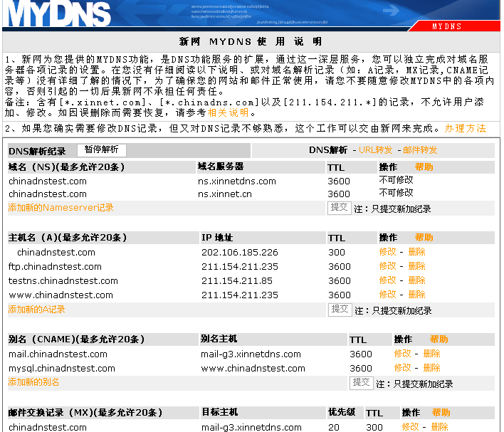Open the 办理方法 link
The image size is (504, 432).
(465, 129)
